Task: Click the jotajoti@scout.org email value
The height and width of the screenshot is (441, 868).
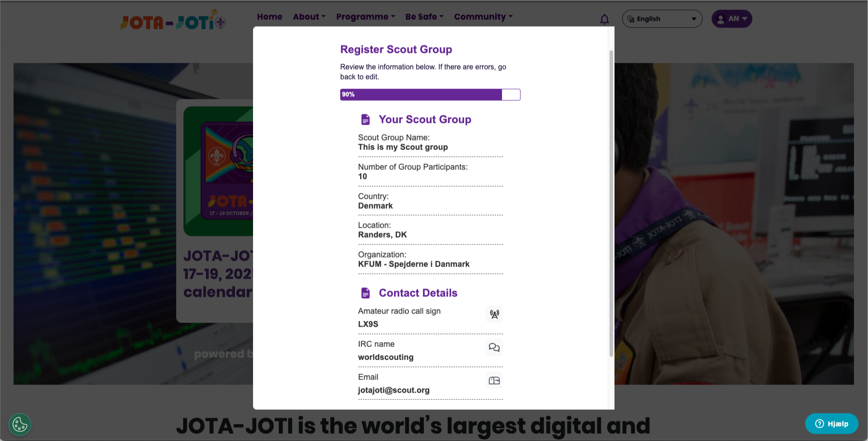Action: tap(394, 390)
